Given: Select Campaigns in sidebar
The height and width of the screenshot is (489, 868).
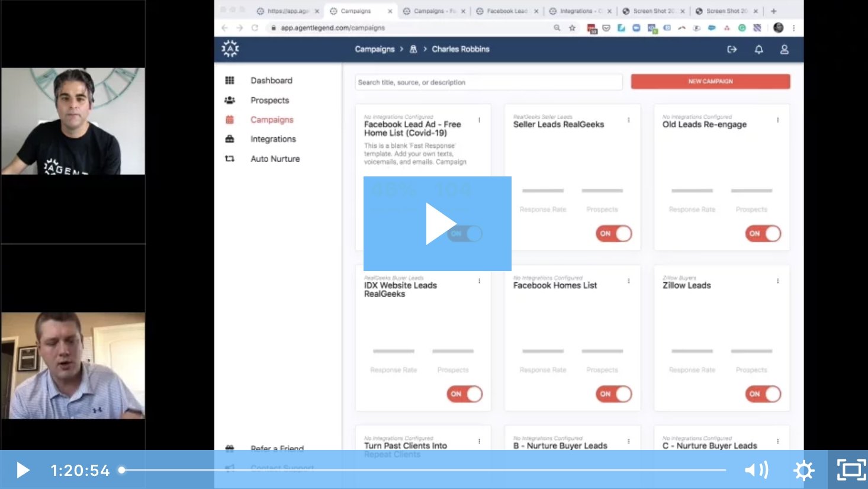Looking at the screenshot, I should (272, 120).
